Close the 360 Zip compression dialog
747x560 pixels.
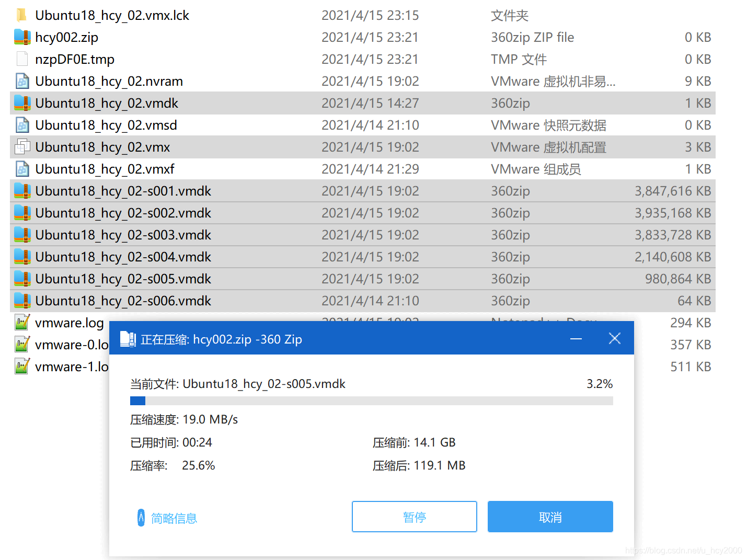[x=615, y=338]
